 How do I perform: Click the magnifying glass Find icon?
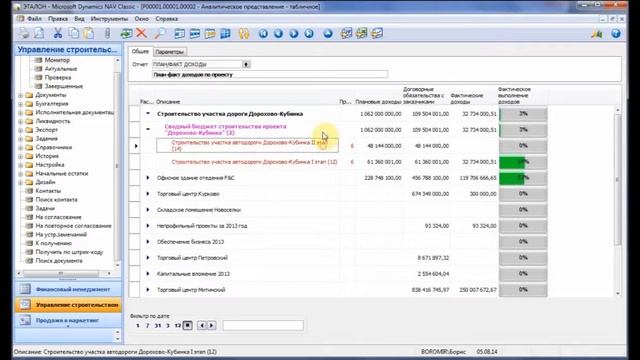click(x=160, y=33)
